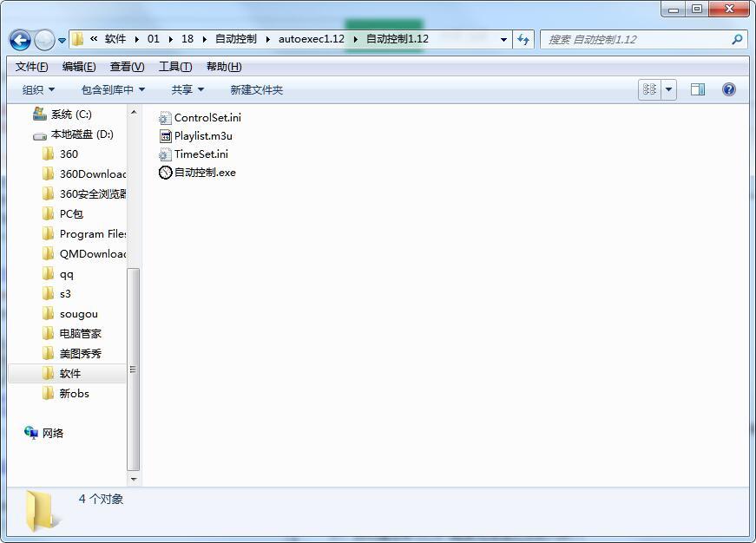Click the Forward navigation arrow button
The width and height of the screenshot is (756, 543).
click(x=45, y=40)
